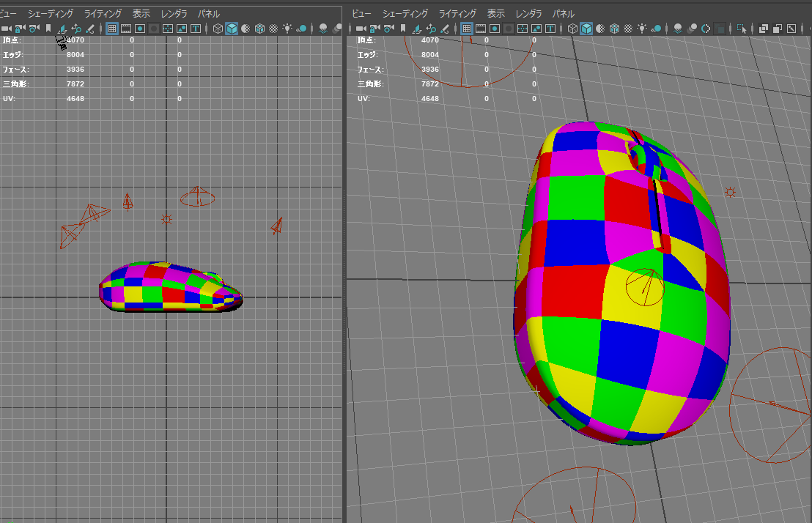Screen dimensions: 812x523
Task: Open camera bookmarks in the left viewport toolbar
Action: click(48, 29)
